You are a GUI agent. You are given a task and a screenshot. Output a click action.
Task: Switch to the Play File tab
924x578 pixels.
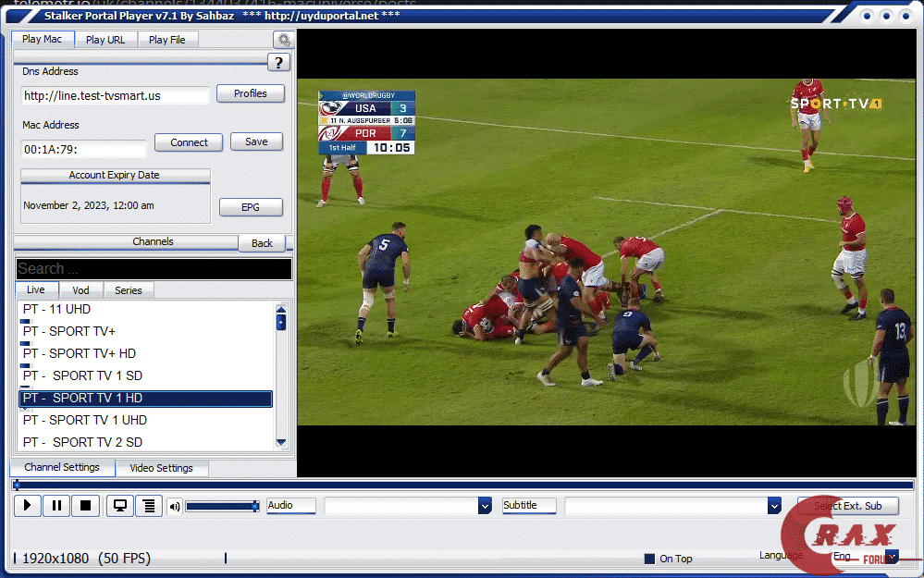click(x=166, y=40)
